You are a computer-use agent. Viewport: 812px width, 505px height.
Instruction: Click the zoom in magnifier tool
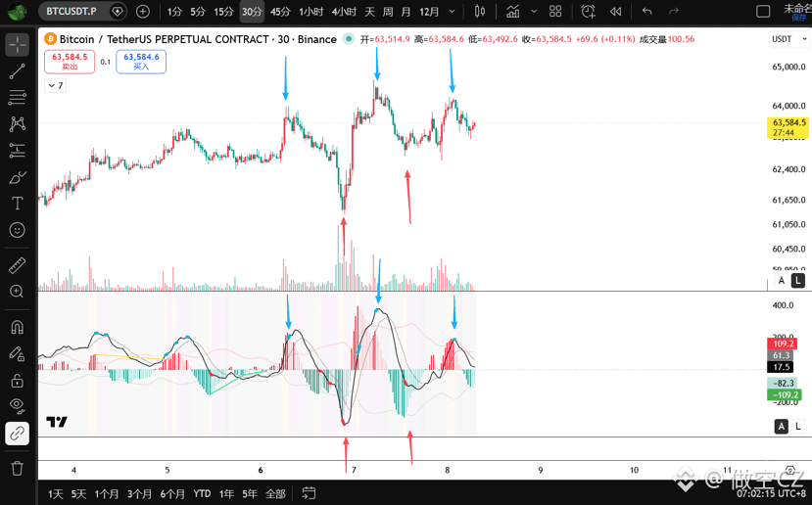17,292
